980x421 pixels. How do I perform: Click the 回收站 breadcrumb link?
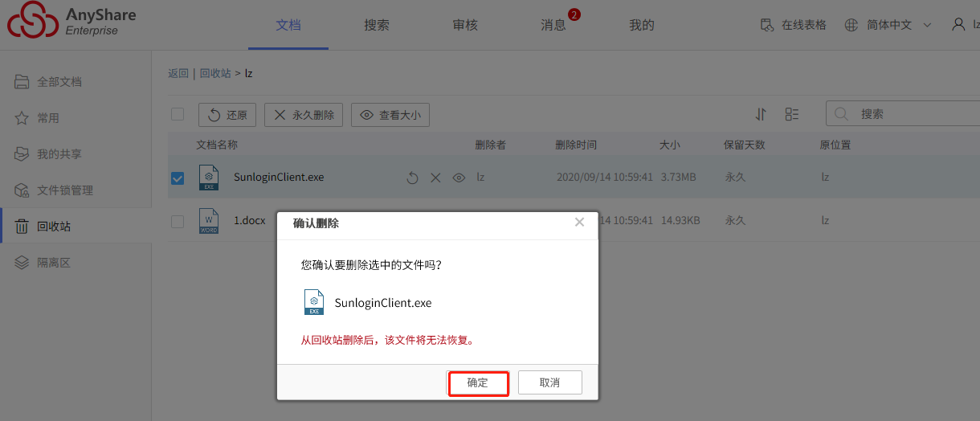tap(215, 73)
